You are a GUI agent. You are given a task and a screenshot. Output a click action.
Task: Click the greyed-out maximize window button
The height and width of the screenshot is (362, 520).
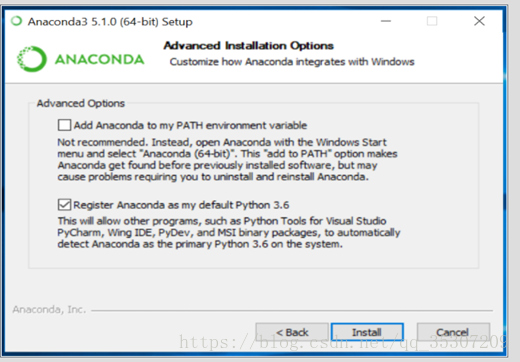tap(432, 21)
